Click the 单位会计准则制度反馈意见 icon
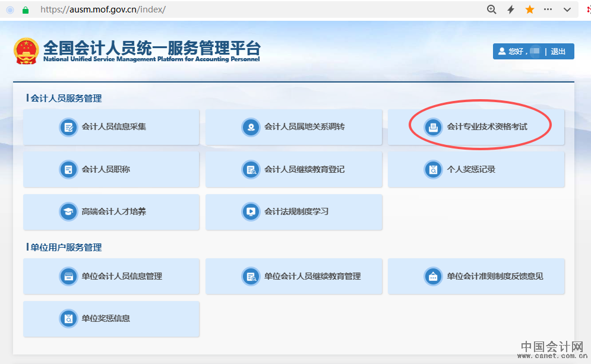The width and height of the screenshot is (591, 364). point(434,277)
